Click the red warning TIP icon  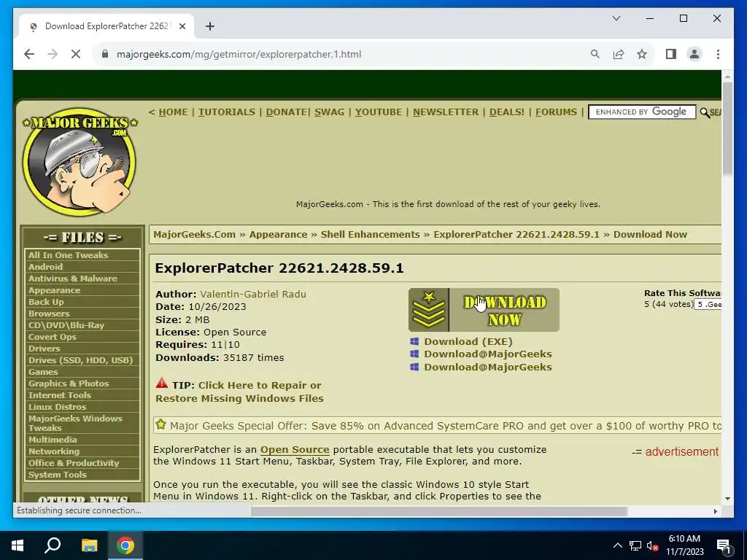tap(162, 383)
